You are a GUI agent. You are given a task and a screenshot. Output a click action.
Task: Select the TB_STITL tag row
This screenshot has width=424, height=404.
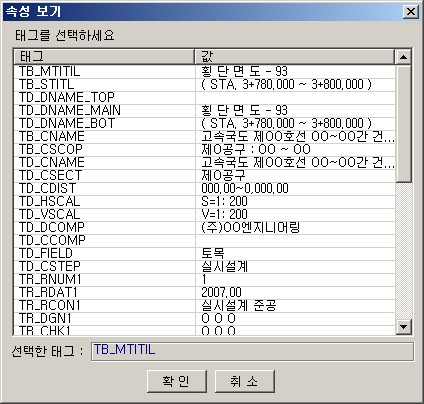pos(205,84)
